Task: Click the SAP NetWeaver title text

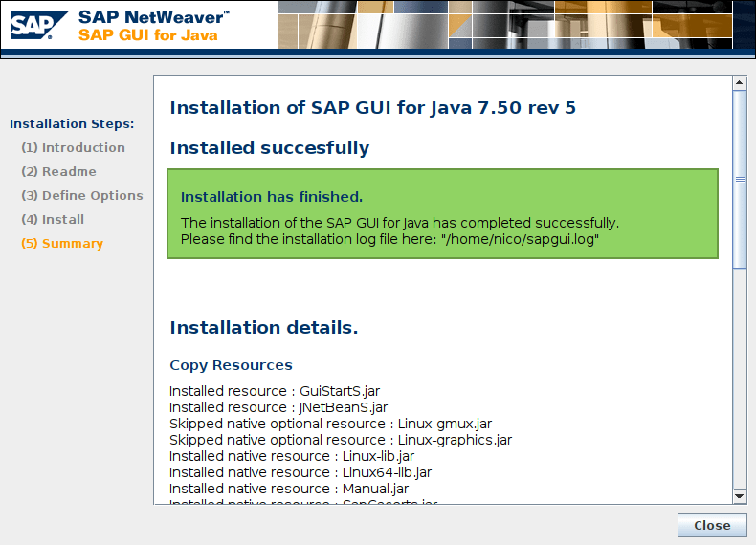Action: pyautogui.click(x=154, y=17)
